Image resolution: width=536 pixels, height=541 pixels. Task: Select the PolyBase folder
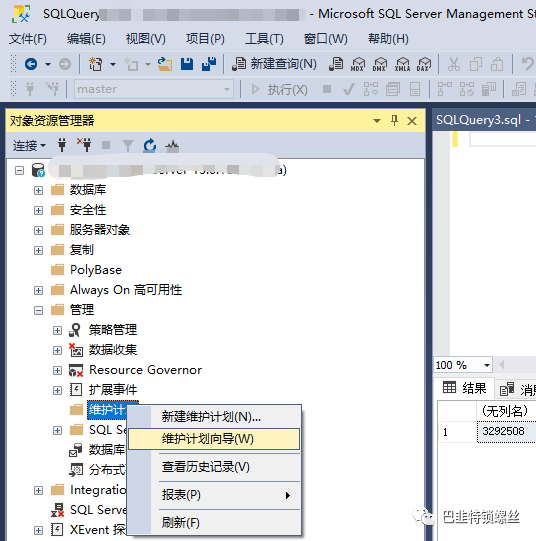(96, 270)
